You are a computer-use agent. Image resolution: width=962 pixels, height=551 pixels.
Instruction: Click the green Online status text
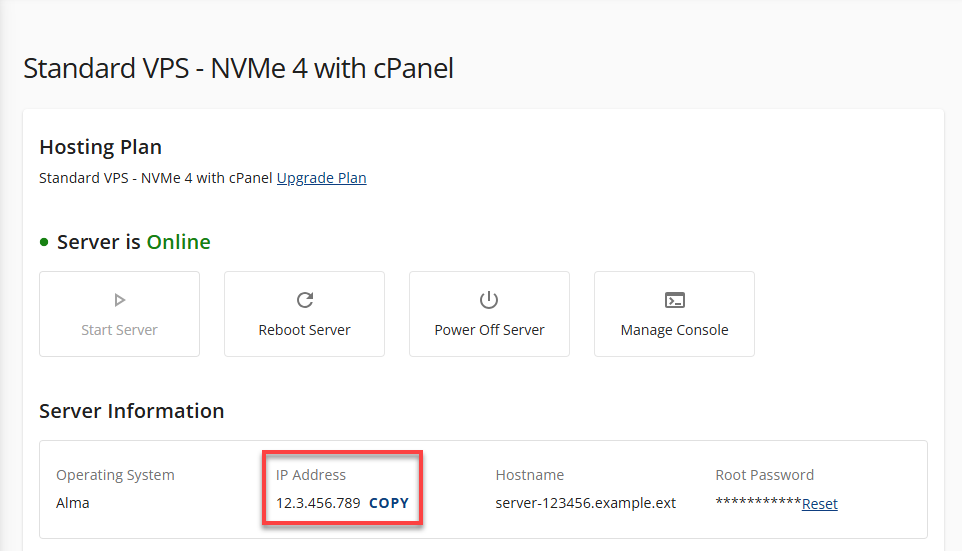pyautogui.click(x=179, y=242)
